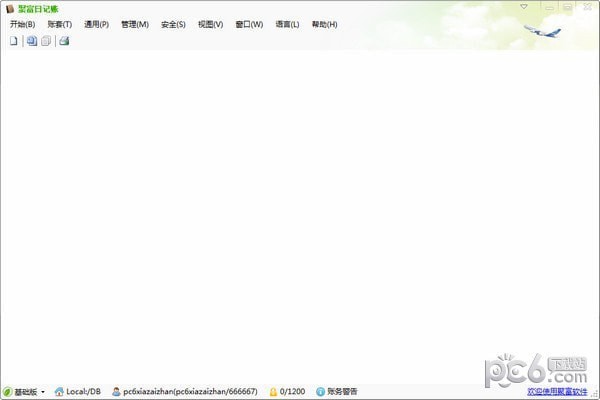The image size is (600, 400).
Task: Click the green leaf 基础版 icon
Action: pos(7,392)
